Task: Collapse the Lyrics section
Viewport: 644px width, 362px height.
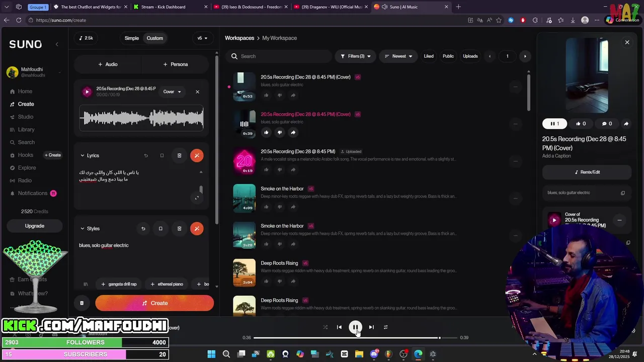Action: point(83,155)
